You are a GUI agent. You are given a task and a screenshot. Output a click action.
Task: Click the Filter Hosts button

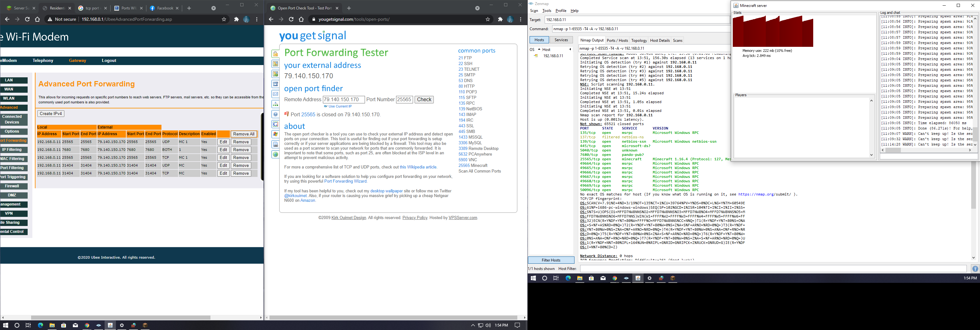coord(551,260)
